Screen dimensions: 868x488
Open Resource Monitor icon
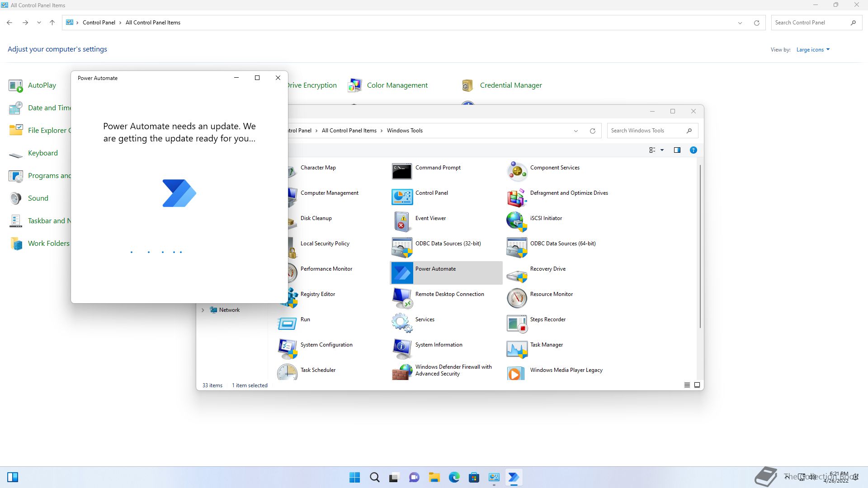[x=517, y=298]
